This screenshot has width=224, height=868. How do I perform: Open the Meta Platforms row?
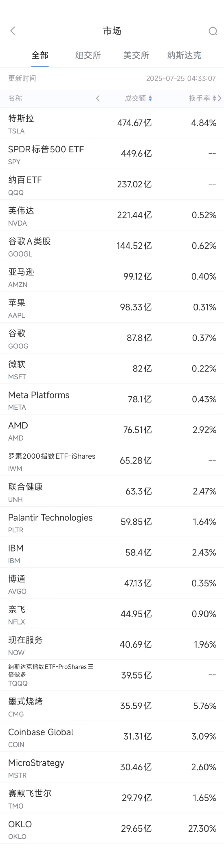point(112,399)
